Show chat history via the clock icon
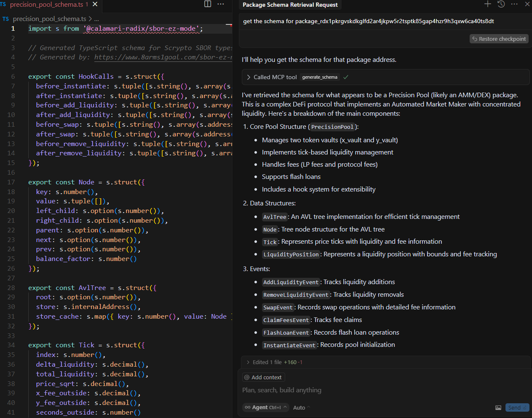This screenshot has height=418, width=532. pos(501,4)
